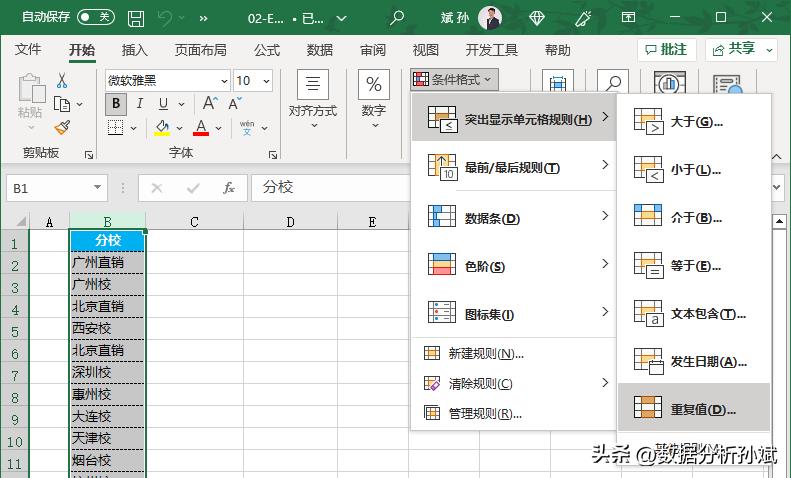The image size is (791, 478).
Task: Expand the font size dropdown
Action: (x=266, y=81)
